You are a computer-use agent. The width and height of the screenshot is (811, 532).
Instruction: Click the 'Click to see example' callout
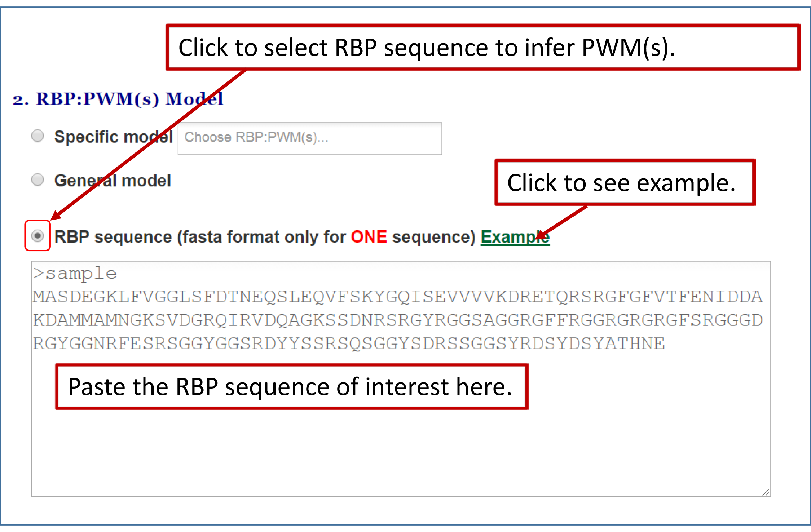pos(625,183)
